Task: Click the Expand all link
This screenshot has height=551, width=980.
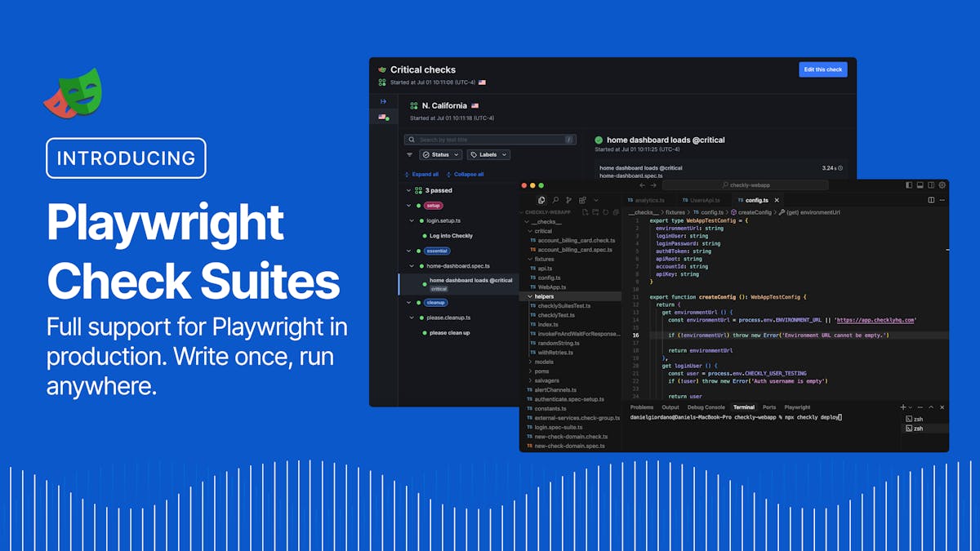Action: (425, 174)
